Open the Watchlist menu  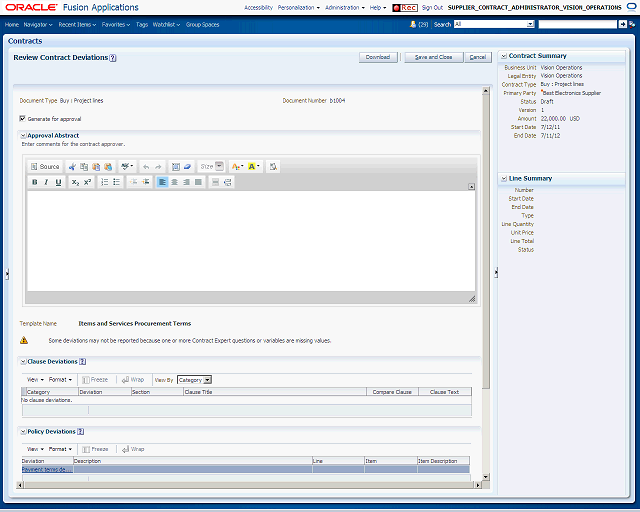coord(166,24)
